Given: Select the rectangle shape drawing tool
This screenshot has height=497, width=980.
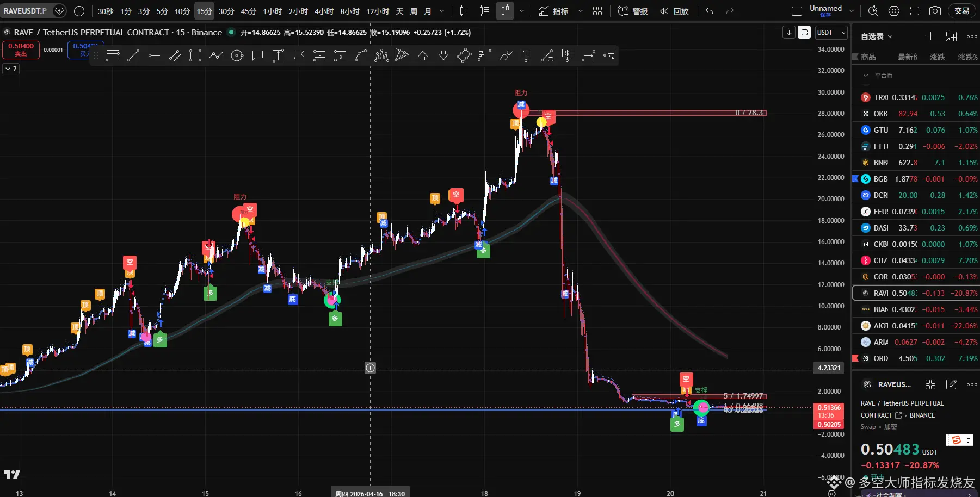Looking at the screenshot, I should [195, 55].
